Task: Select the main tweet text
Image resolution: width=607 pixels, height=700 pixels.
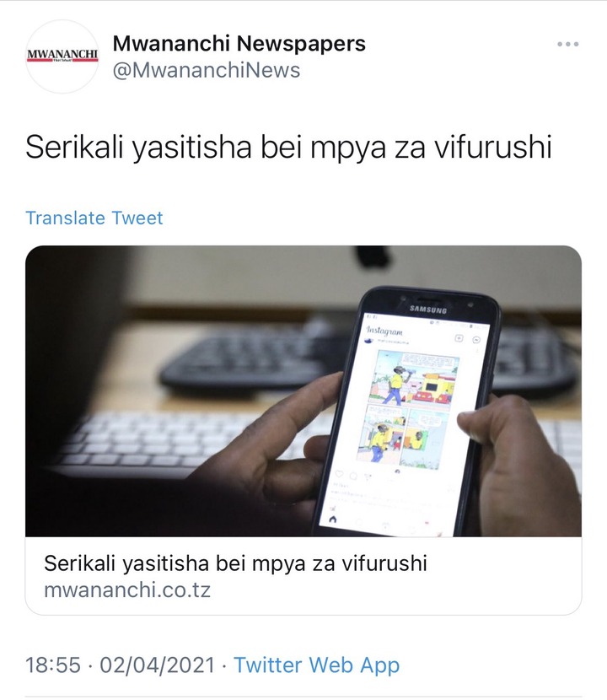Action: point(289,147)
